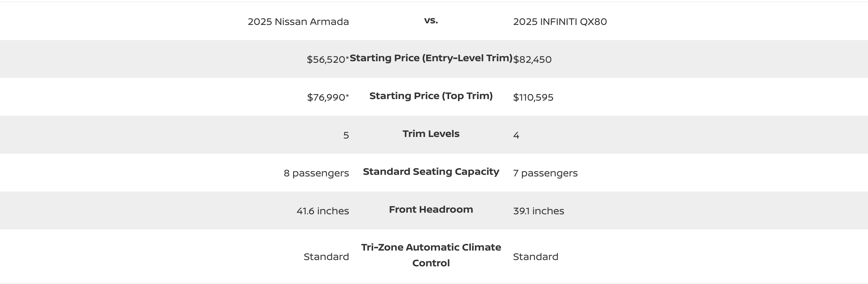Image resolution: width=868 pixels, height=284 pixels.
Task: Select the 7 passengers cell
Action: click(x=545, y=173)
